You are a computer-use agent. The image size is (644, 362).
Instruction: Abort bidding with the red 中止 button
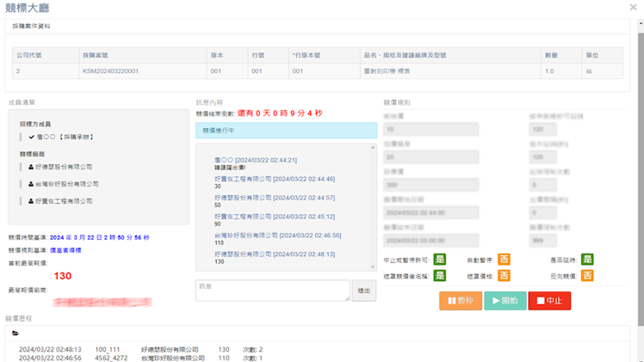point(549,300)
